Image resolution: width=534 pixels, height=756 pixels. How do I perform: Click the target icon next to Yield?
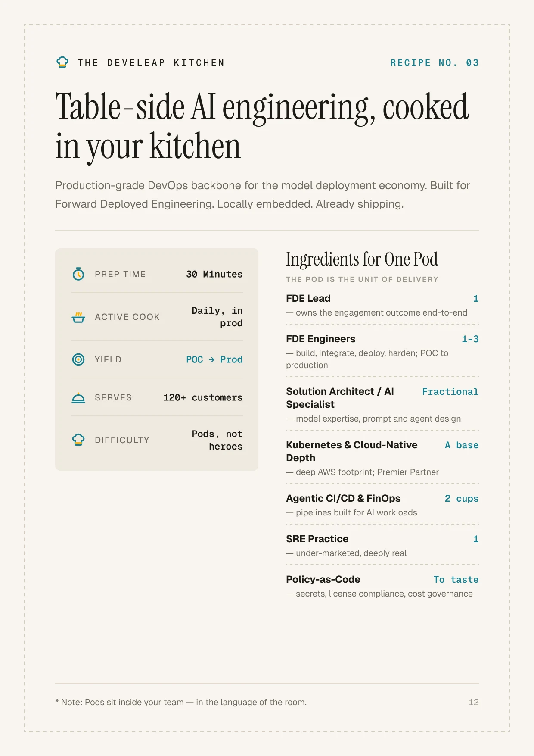(78, 359)
